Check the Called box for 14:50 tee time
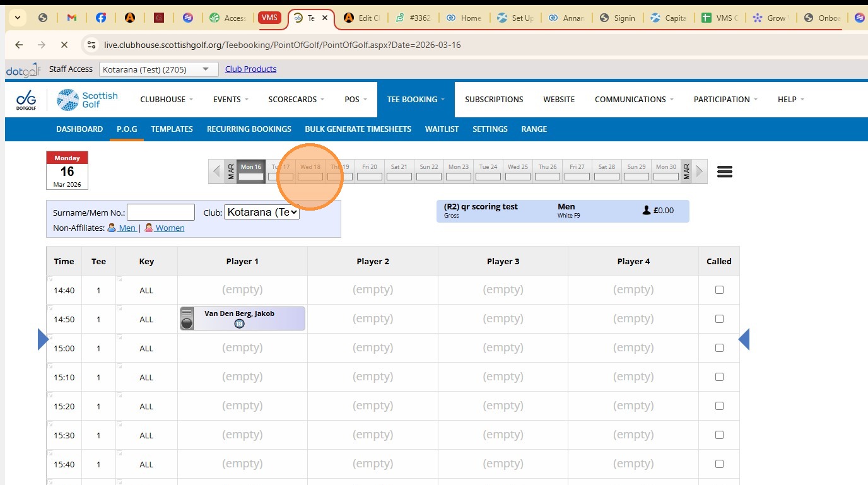This screenshot has height=485, width=868. (x=719, y=319)
